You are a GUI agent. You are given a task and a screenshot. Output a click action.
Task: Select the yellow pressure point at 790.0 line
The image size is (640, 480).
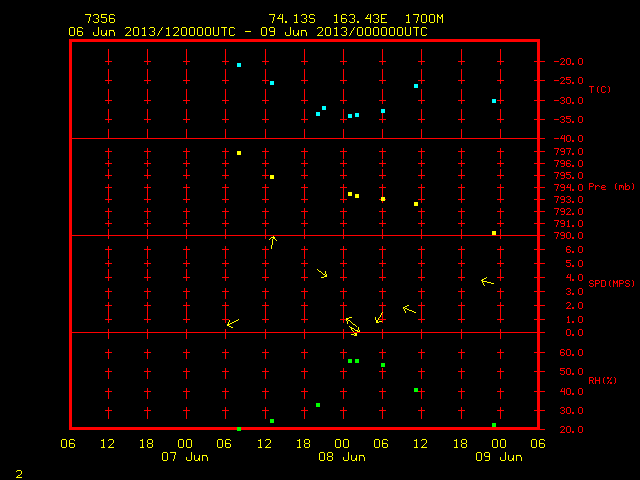click(x=494, y=233)
